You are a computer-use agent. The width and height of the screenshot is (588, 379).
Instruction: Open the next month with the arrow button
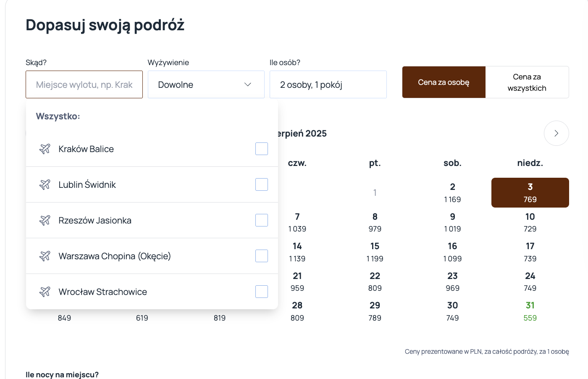point(556,133)
